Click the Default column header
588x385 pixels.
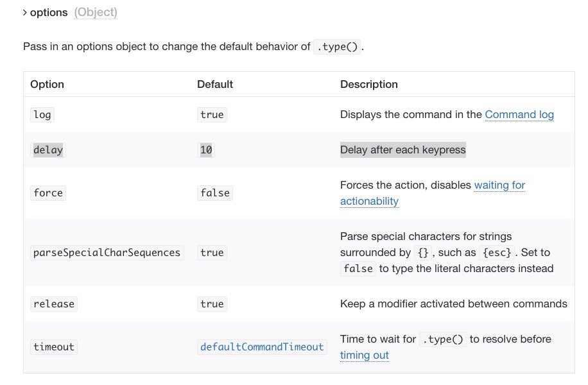[215, 84]
